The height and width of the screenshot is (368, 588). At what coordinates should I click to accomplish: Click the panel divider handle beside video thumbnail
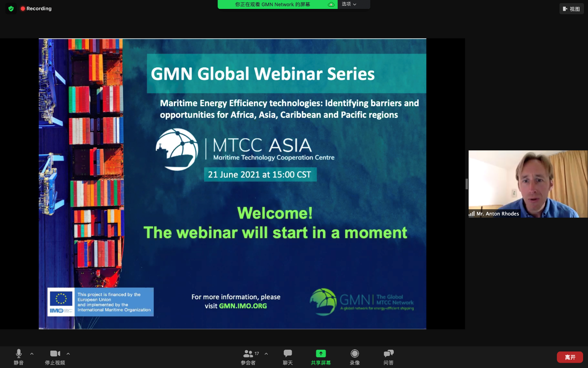466,184
